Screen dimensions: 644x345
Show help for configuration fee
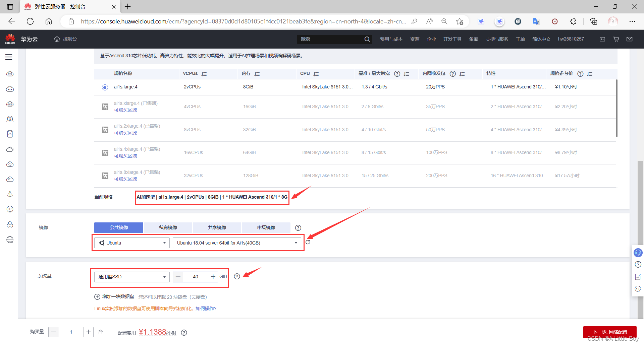pos(184,333)
